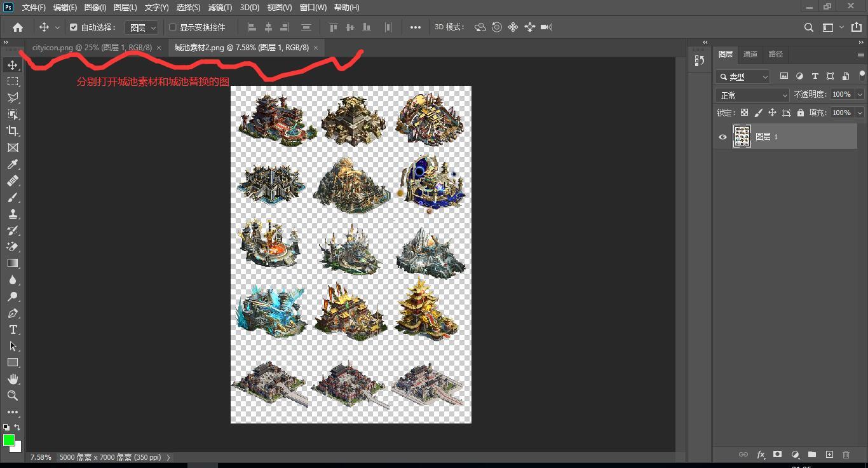Select the Rectangular Marquee tool
The image size is (868, 468).
pos(13,81)
